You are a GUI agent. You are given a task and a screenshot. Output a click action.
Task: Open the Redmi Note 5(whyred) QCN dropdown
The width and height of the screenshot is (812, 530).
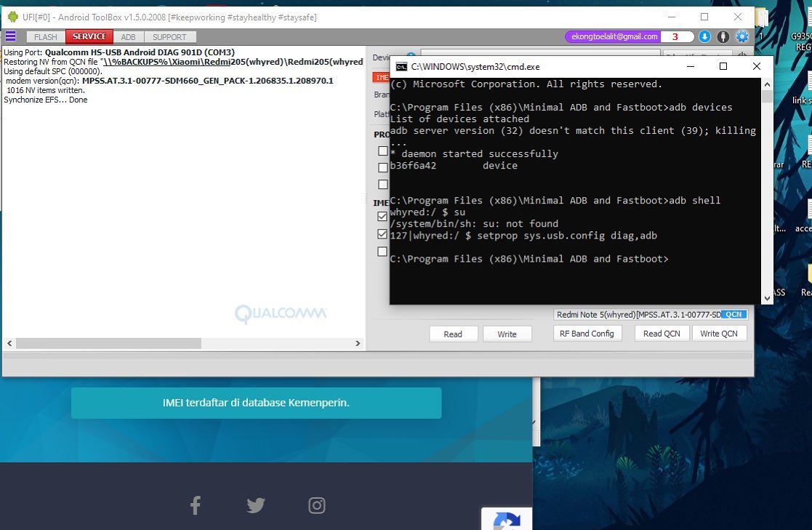click(651, 315)
